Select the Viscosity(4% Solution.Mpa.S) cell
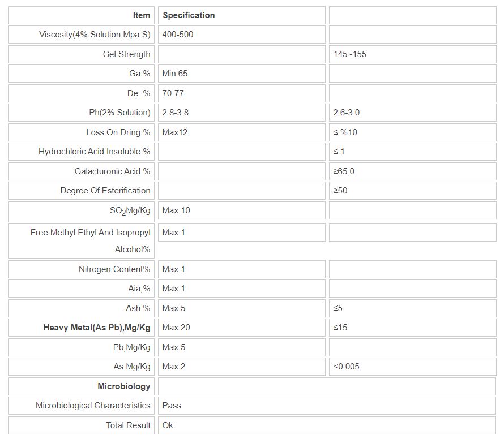The image size is (504, 439). click(95, 35)
